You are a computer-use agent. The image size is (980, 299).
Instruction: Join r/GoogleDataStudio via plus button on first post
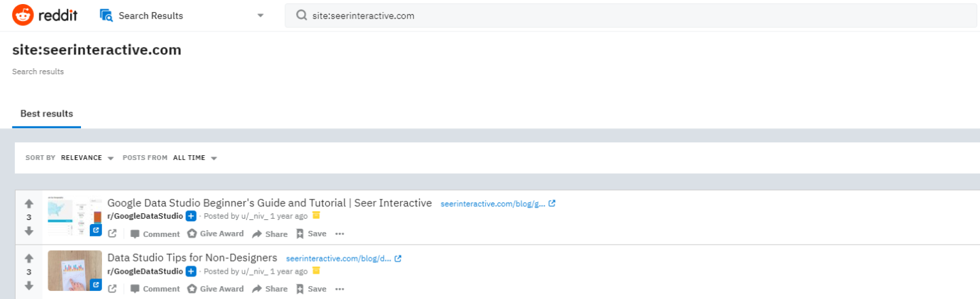click(x=191, y=216)
